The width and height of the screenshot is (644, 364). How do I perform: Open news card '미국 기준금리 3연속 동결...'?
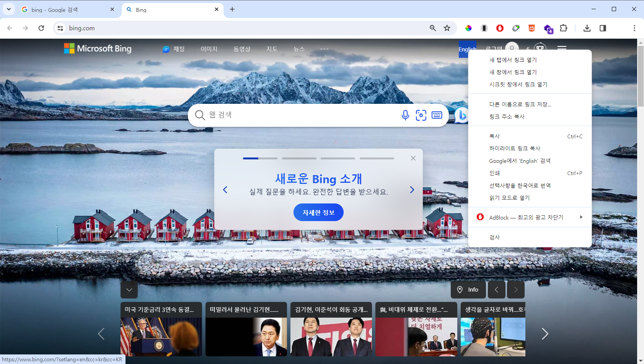point(161,329)
